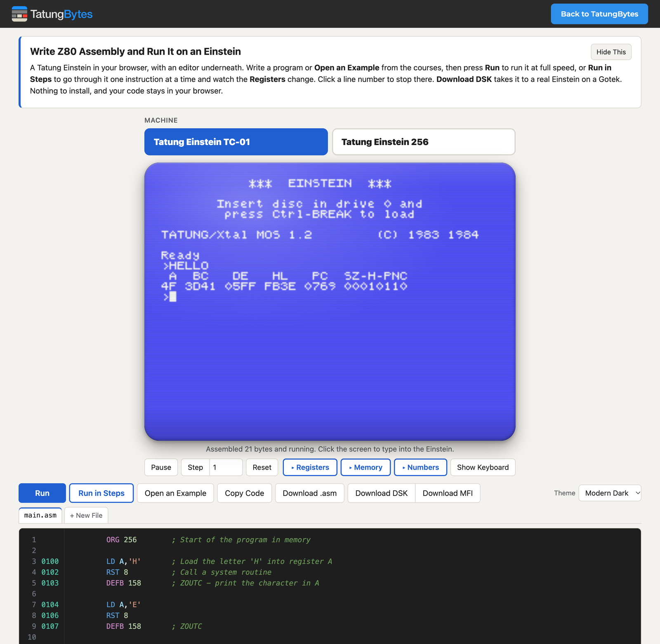Open an Example from the courses
660x644 pixels.
point(175,493)
